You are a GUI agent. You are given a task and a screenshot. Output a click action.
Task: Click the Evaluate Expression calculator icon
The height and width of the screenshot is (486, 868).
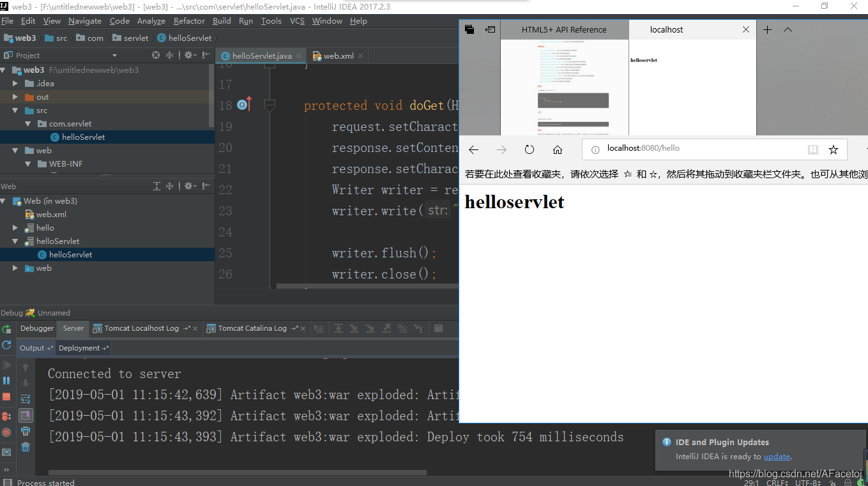(x=439, y=328)
